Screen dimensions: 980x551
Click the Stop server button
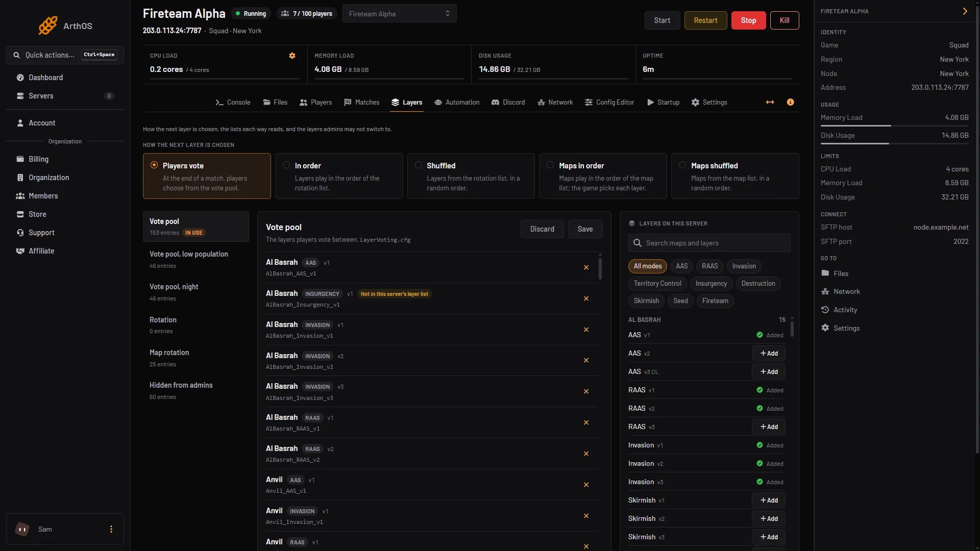tap(748, 20)
